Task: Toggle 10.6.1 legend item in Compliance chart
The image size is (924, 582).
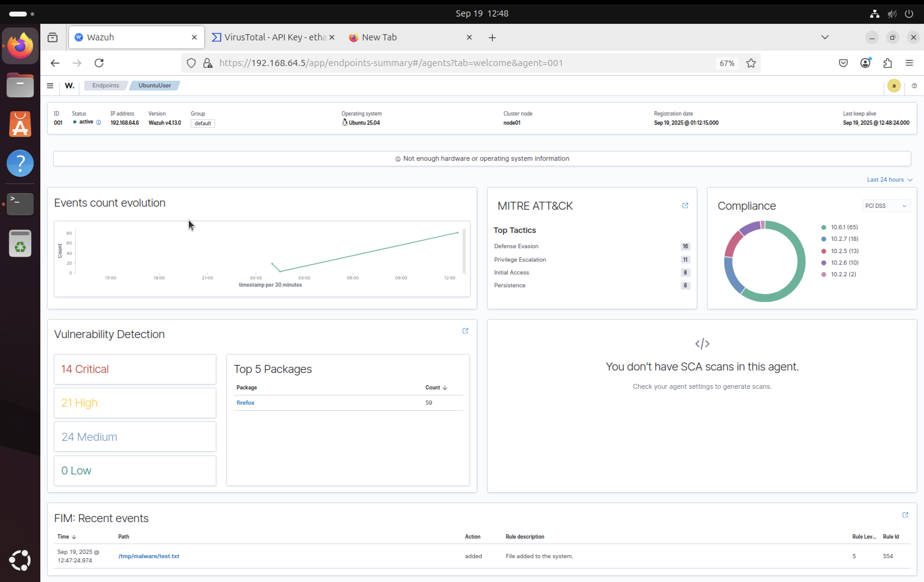Action: (844, 227)
